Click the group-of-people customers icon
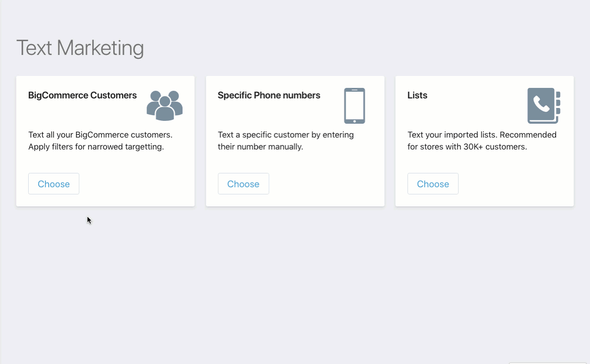The height and width of the screenshot is (364, 590). tap(165, 105)
